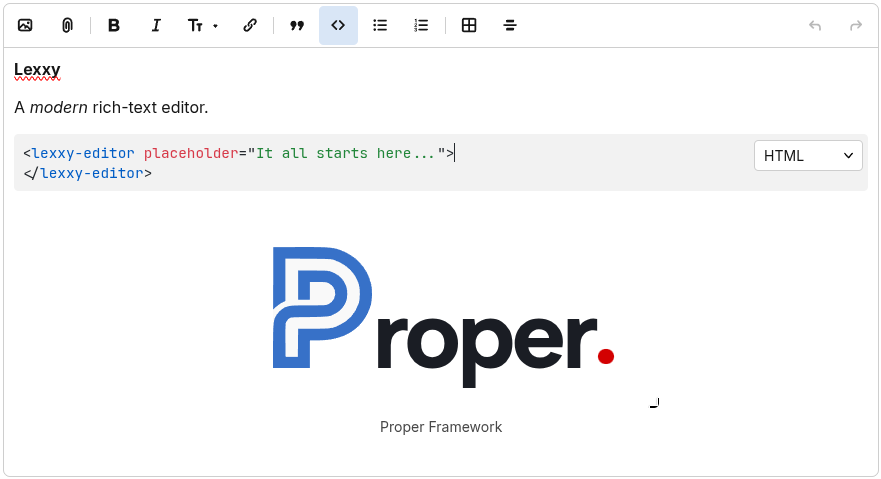The width and height of the screenshot is (881, 479).
Task: Click the "rich-text editor." text
Action: (150, 107)
